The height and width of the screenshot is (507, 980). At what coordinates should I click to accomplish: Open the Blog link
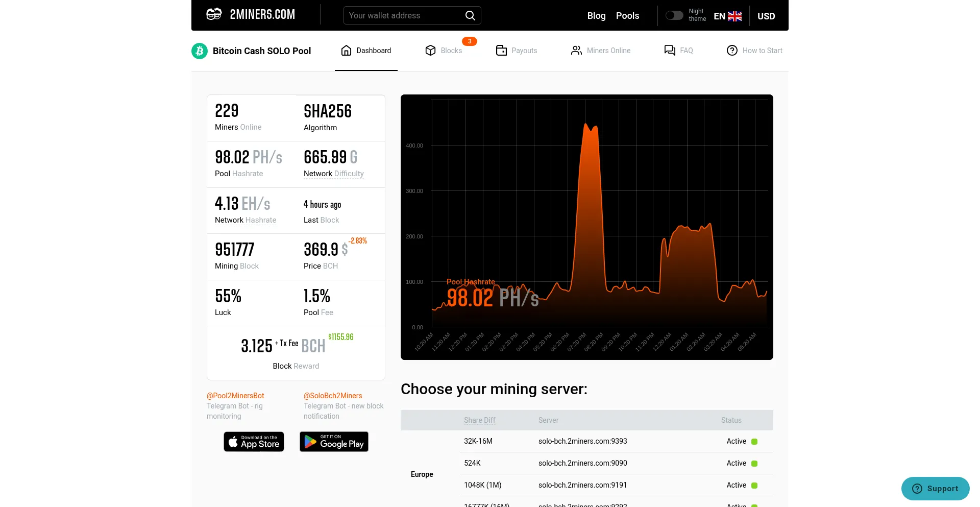tap(596, 16)
